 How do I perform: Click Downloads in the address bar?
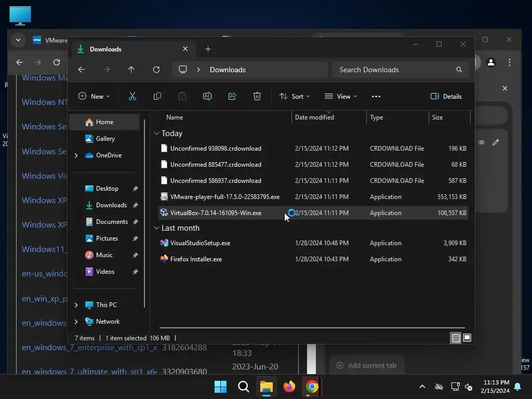point(228,70)
